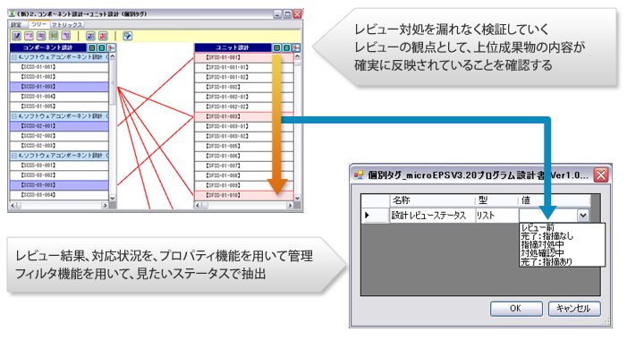This screenshot has width=644, height=340.
Task: Click the blue cross-link icon in the tree toolbar
Action: point(90,36)
